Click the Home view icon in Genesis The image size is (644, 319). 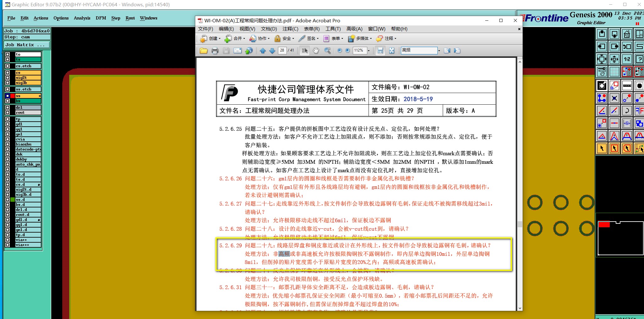pos(627,34)
